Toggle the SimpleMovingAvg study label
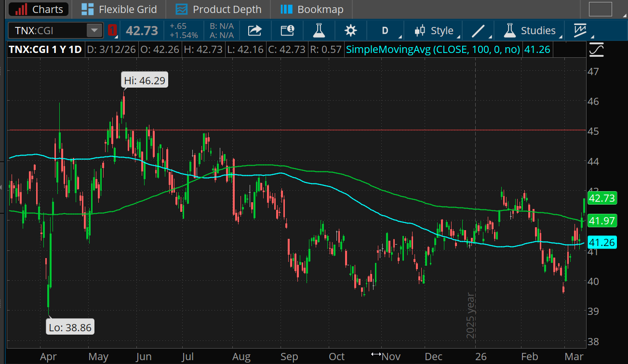 pyautogui.click(x=433, y=49)
